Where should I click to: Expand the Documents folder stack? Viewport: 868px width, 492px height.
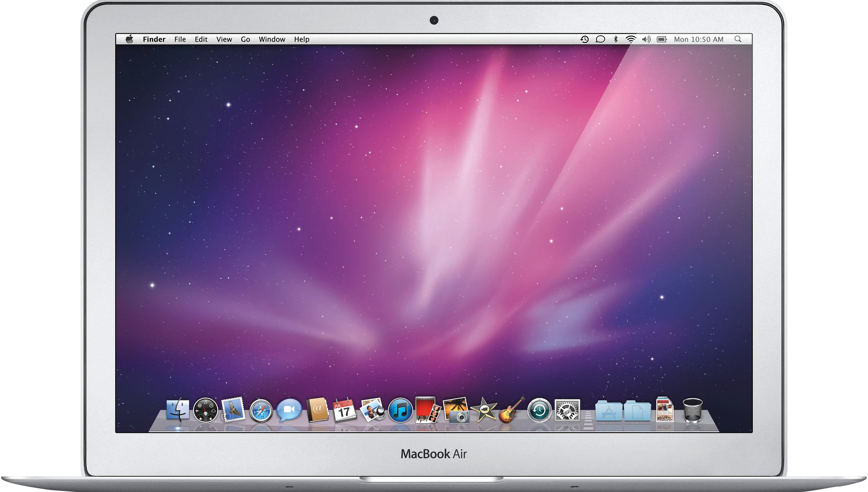click(x=637, y=411)
